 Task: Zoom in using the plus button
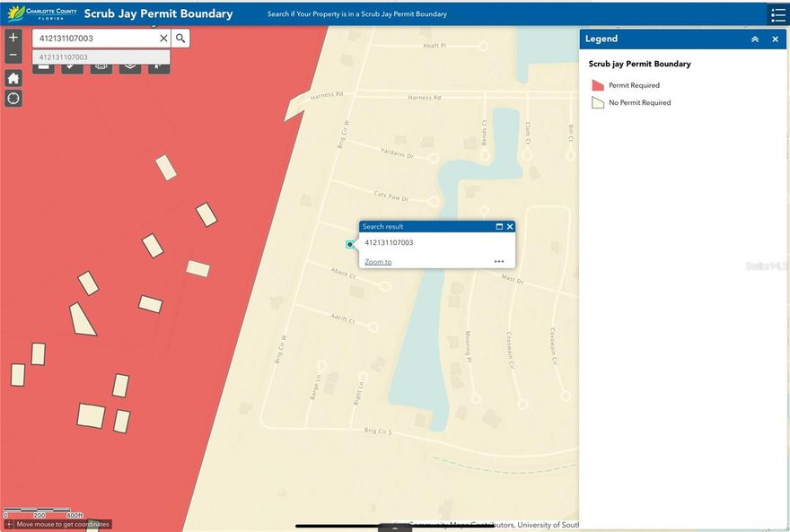13,37
